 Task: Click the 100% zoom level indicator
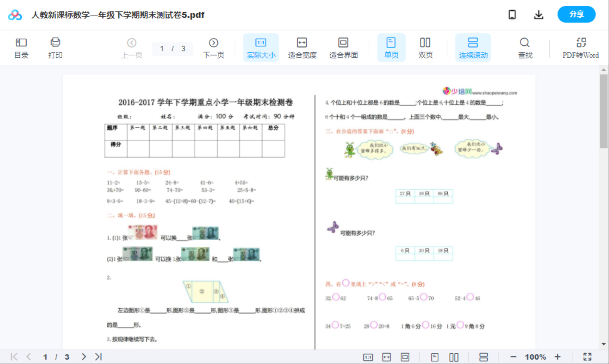click(535, 356)
